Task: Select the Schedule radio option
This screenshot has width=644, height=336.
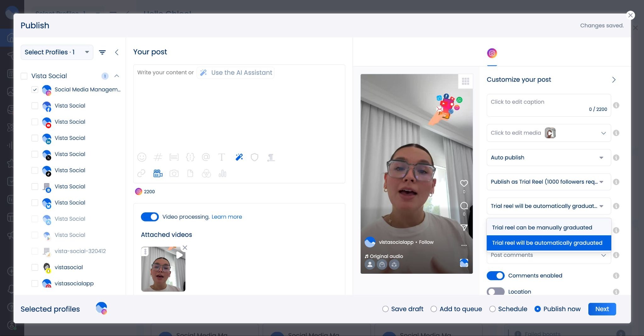Action: tap(492, 309)
